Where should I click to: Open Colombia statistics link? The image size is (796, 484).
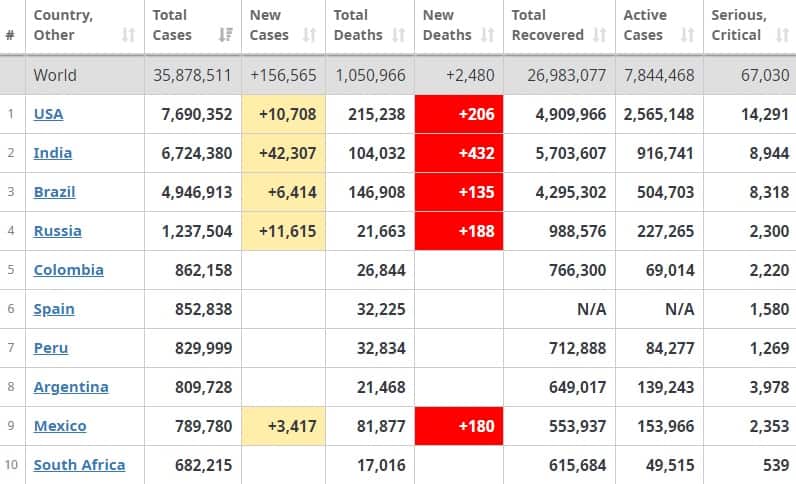pos(69,270)
